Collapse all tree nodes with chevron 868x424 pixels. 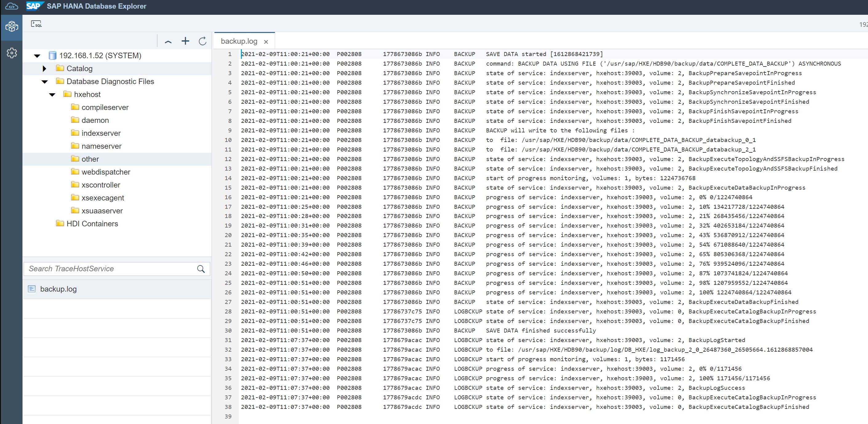[x=168, y=42]
